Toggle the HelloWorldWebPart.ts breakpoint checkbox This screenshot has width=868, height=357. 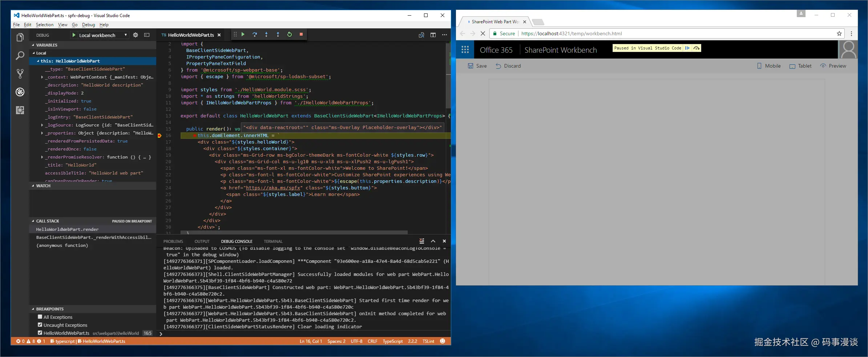[40, 333]
